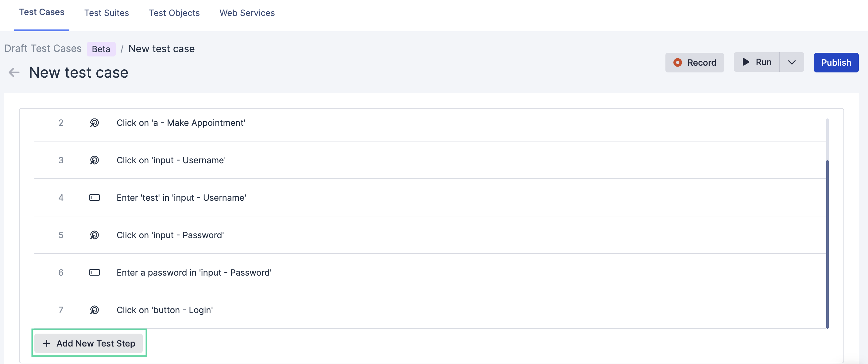This screenshot has height=364, width=868.
Task: Open the Web Services menu item
Action: click(248, 12)
